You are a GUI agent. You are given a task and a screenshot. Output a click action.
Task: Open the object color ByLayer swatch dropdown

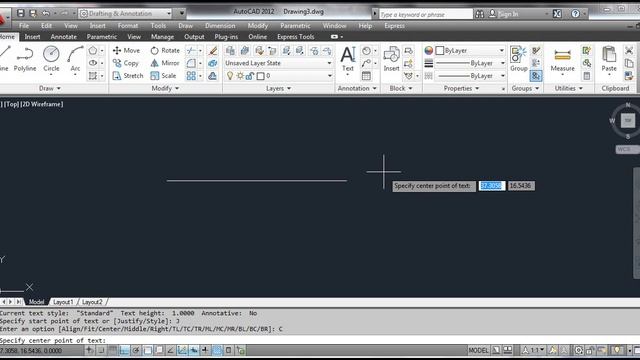click(471, 51)
